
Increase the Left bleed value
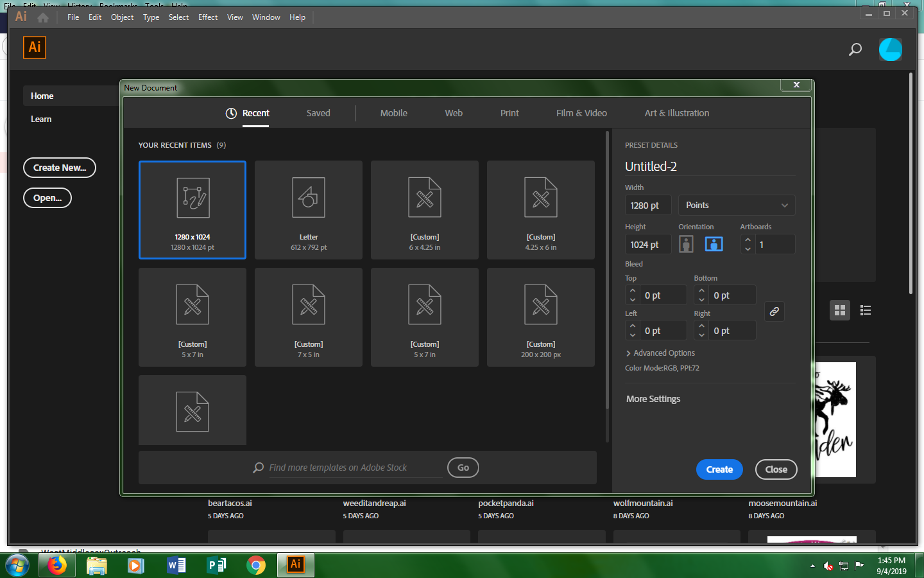click(x=633, y=326)
